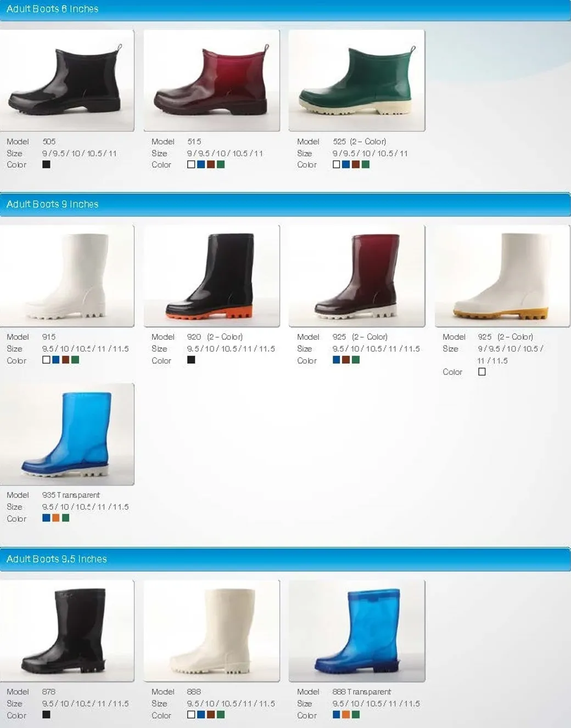The height and width of the screenshot is (728, 571).
Task: Click the "920 (2 – Color)" model label
Action: (215, 337)
